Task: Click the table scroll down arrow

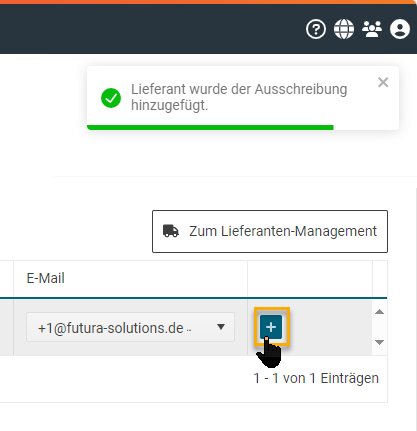Action: tap(379, 342)
